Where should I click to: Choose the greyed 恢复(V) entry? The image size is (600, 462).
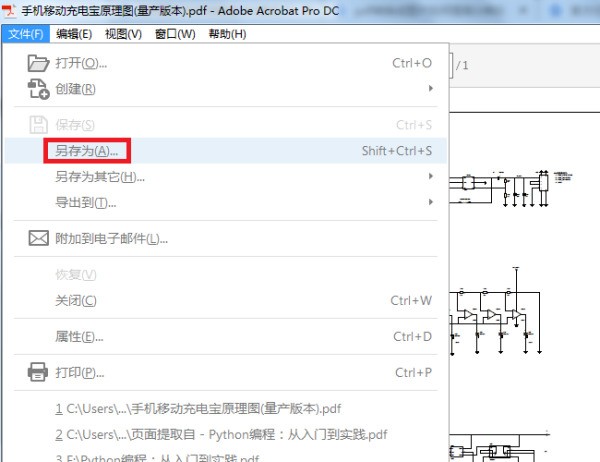(226, 274)
